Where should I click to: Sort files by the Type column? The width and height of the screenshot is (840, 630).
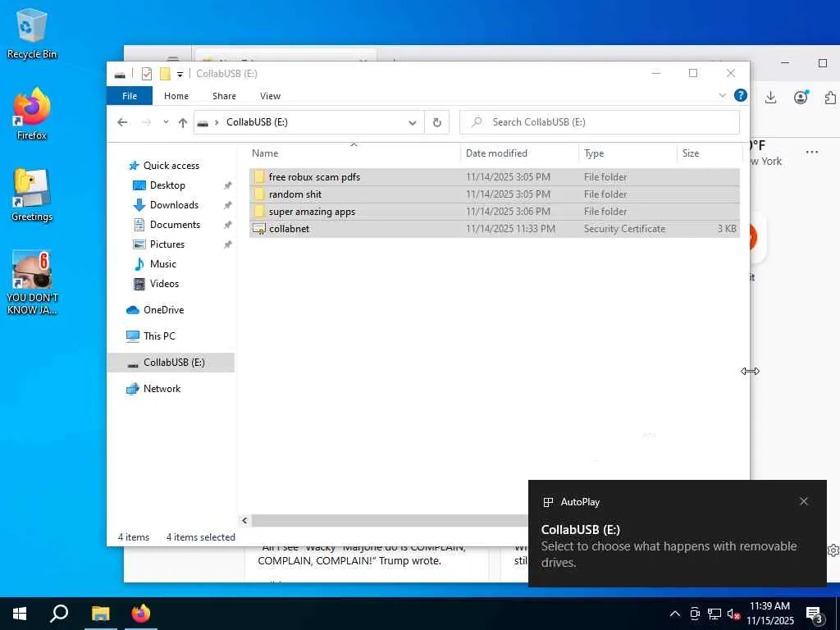628,153
